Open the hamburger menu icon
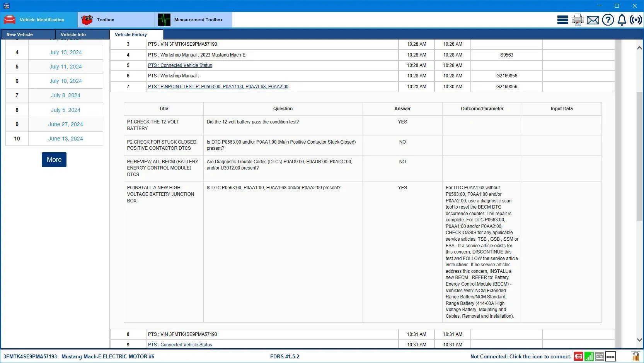The image size is (644, 363). (562, 20)
